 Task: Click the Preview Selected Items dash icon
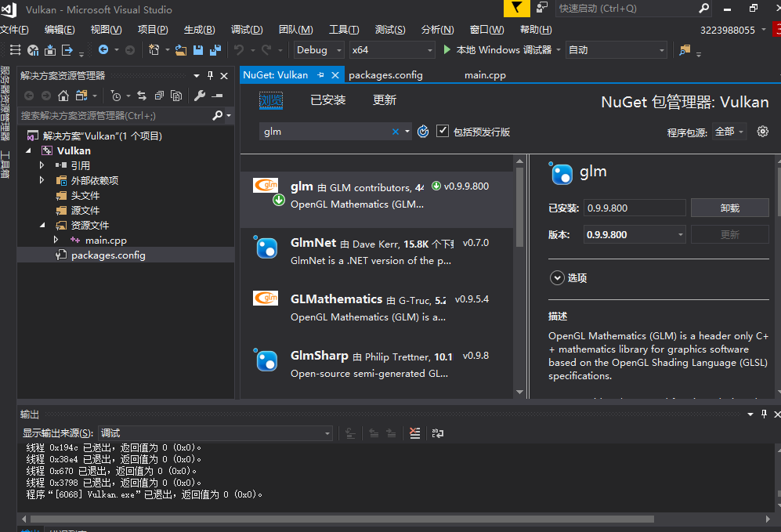(x=217, y=96)
